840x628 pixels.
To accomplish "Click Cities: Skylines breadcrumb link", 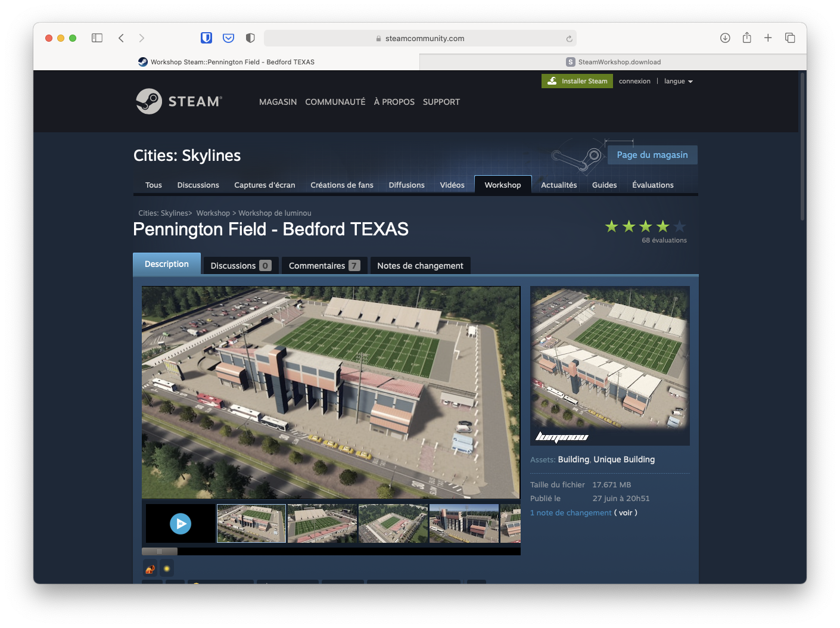I will pos(163,213).
